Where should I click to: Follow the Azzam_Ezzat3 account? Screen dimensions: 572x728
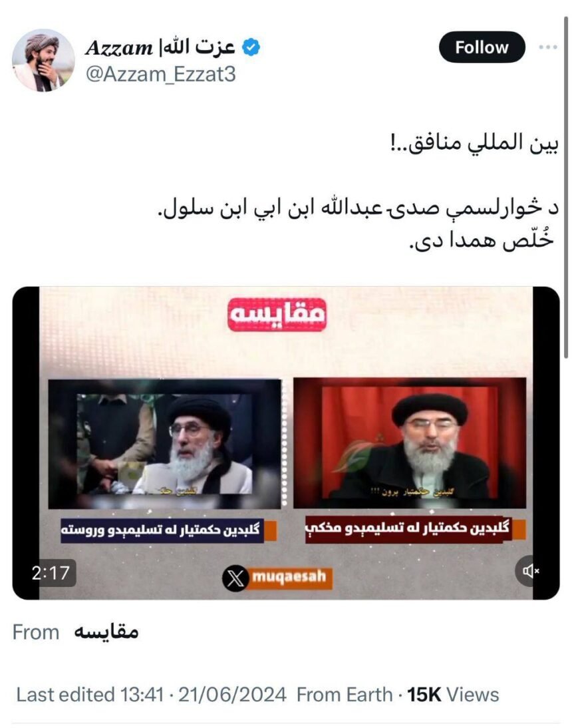[x=482, y=47]
